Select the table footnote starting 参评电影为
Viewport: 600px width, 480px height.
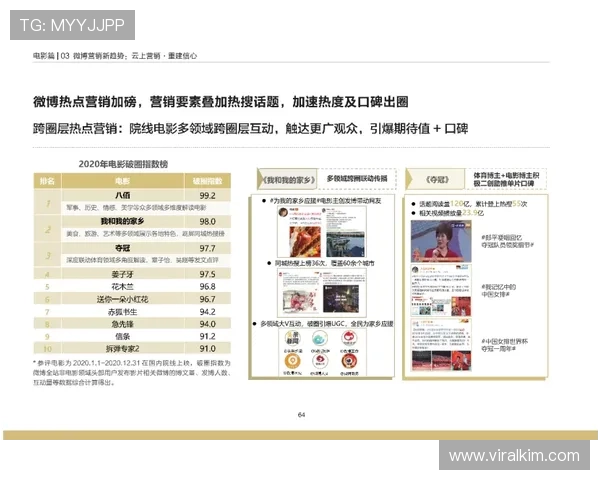(132, 372)
